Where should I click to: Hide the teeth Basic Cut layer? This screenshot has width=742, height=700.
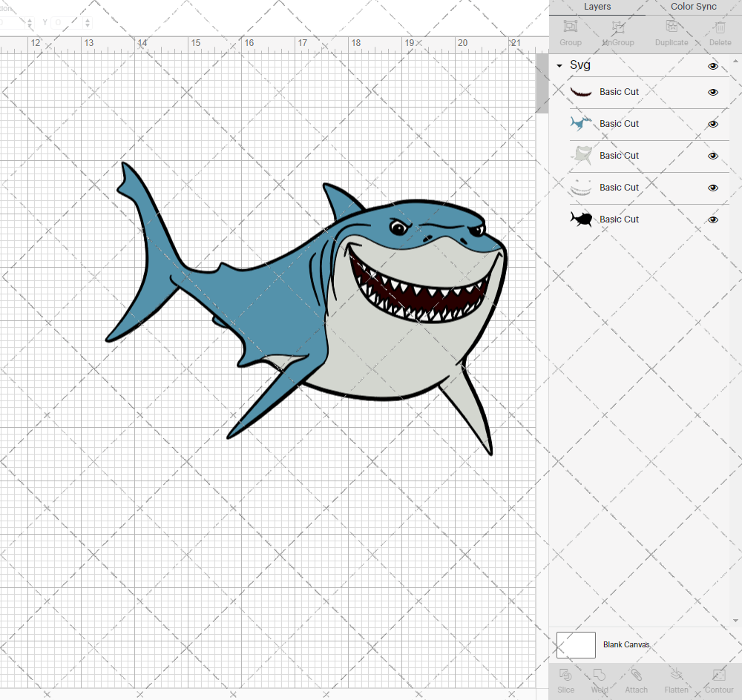pyautogui.click(x=712, y=188)
